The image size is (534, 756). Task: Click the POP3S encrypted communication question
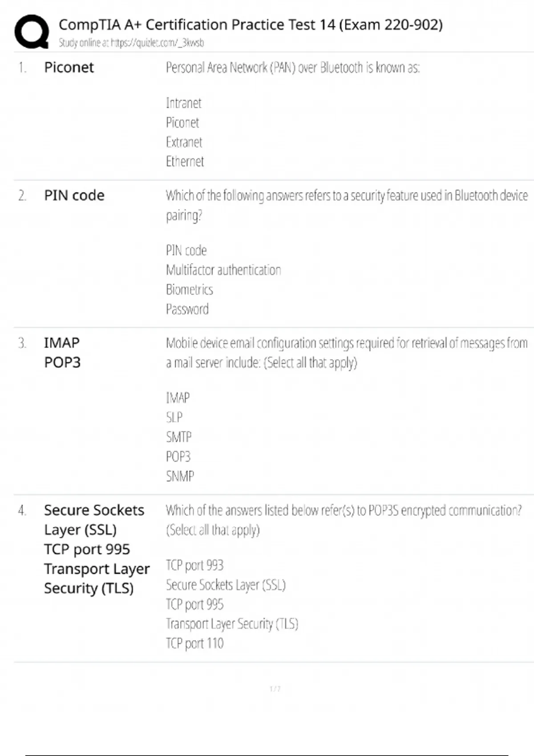(x=343, y=519)
